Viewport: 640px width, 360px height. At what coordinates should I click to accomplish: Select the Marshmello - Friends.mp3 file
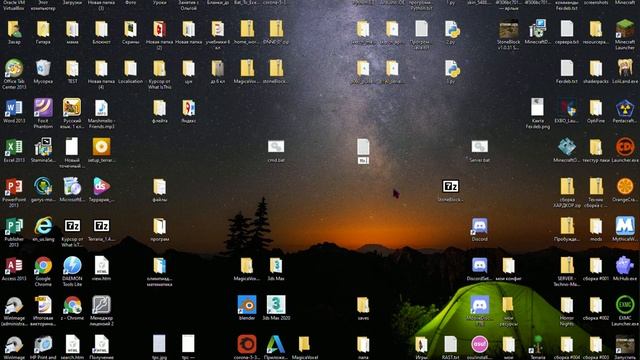(101, 109)
